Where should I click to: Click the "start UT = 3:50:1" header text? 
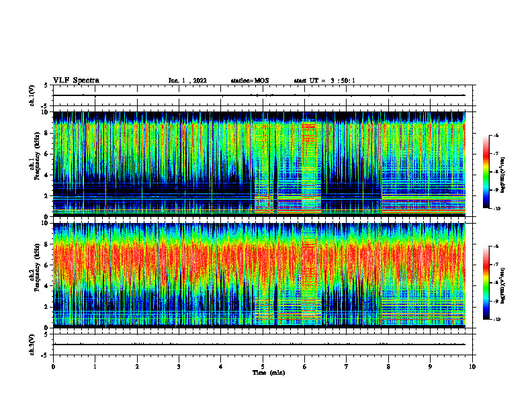tap(324, 81)
